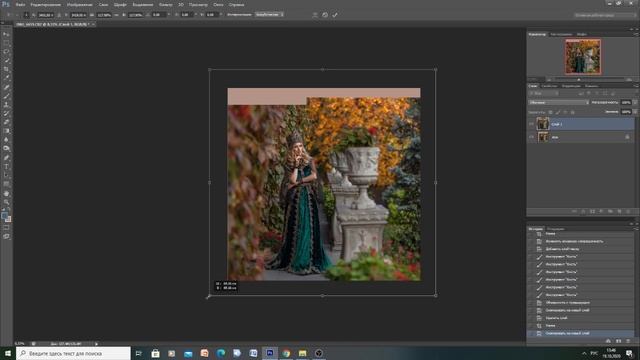Viewport: 640px width, 360px height.
Task: Open the Фильтр menu
Action: click(x=165, y=4)
